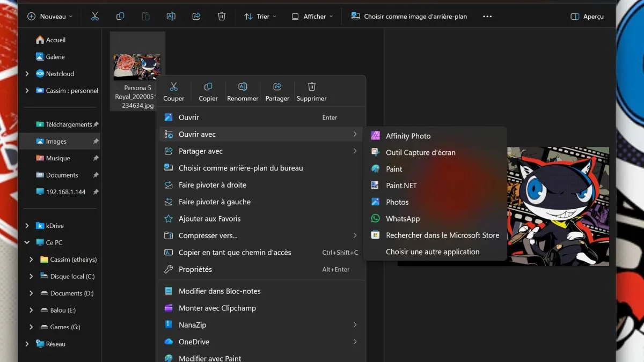Toggle the Aperçu preview pane
644x362 pixels.
(587, 17)
